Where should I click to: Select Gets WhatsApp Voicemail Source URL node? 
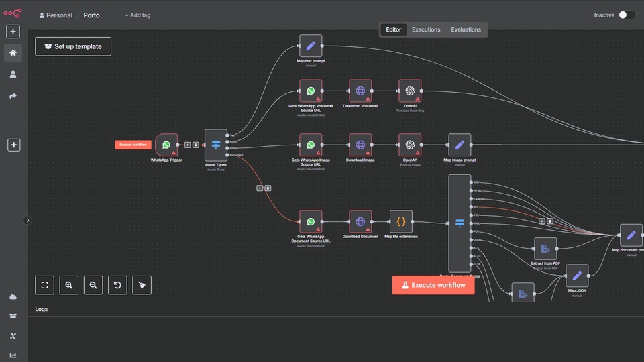tap(311, 90)
